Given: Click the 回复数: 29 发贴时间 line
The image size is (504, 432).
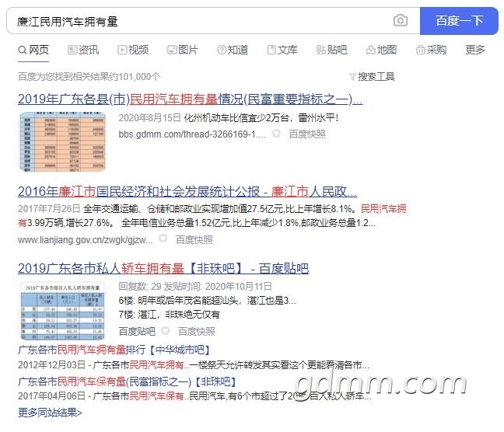Looking at the screenshot, I should coord(195,286).
